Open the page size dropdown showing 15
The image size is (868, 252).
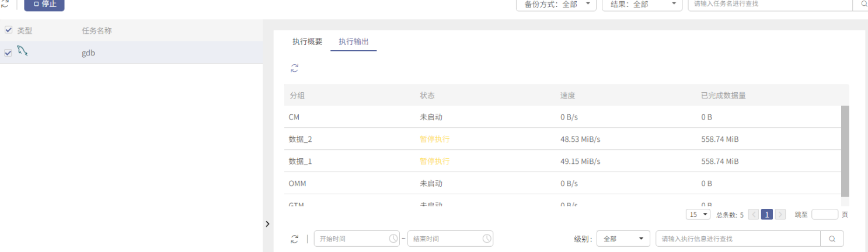point(698,215)
